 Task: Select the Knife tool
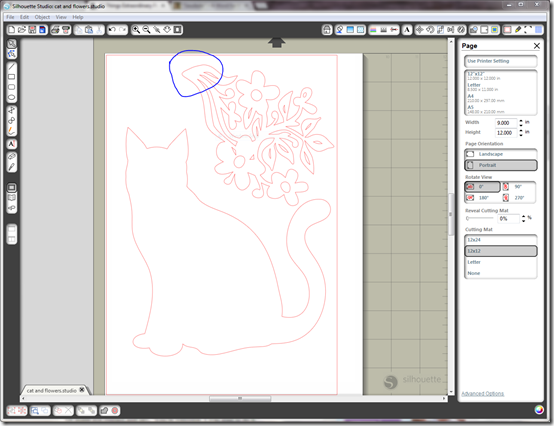pos(12,167)
